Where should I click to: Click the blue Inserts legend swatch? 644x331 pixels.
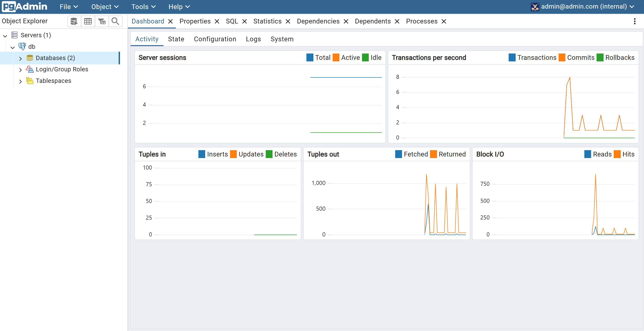pos(202,154)
